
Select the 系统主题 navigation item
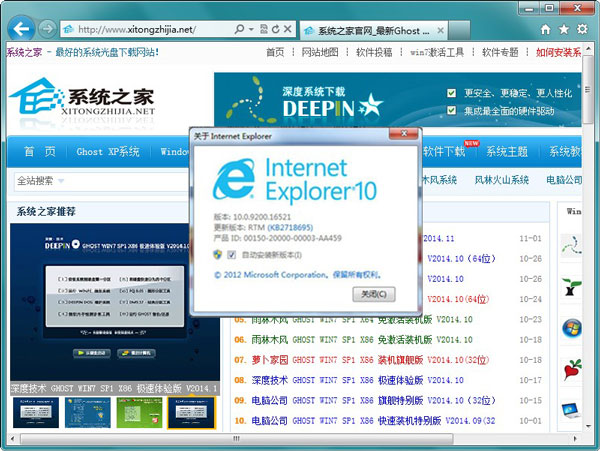507,152
